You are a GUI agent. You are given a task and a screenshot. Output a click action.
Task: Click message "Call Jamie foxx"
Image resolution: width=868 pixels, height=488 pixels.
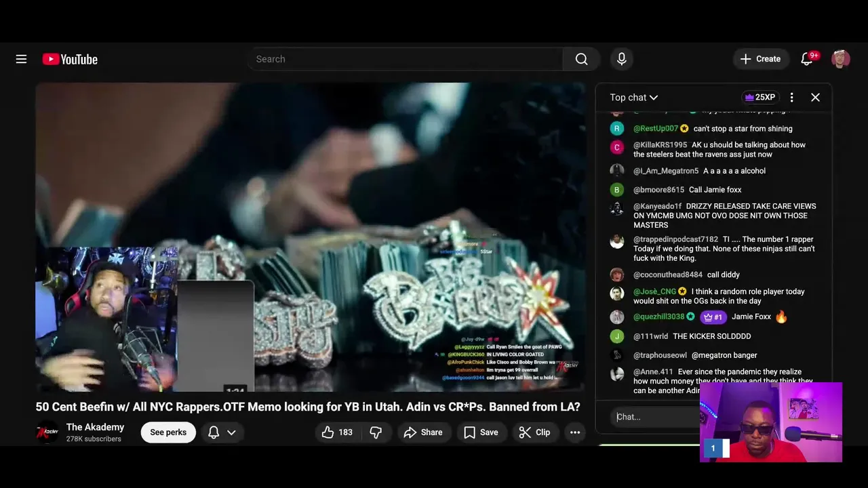click(x=715, y=190)
